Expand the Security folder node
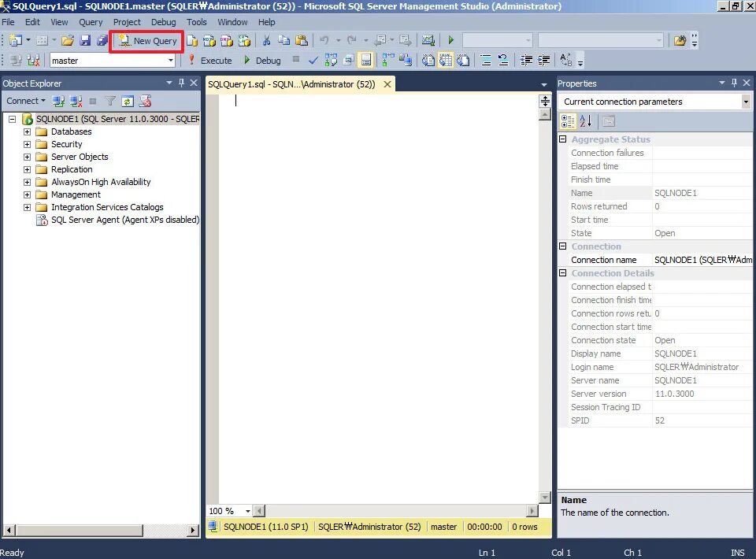756x559 pixels. click(x=27, y=144)
